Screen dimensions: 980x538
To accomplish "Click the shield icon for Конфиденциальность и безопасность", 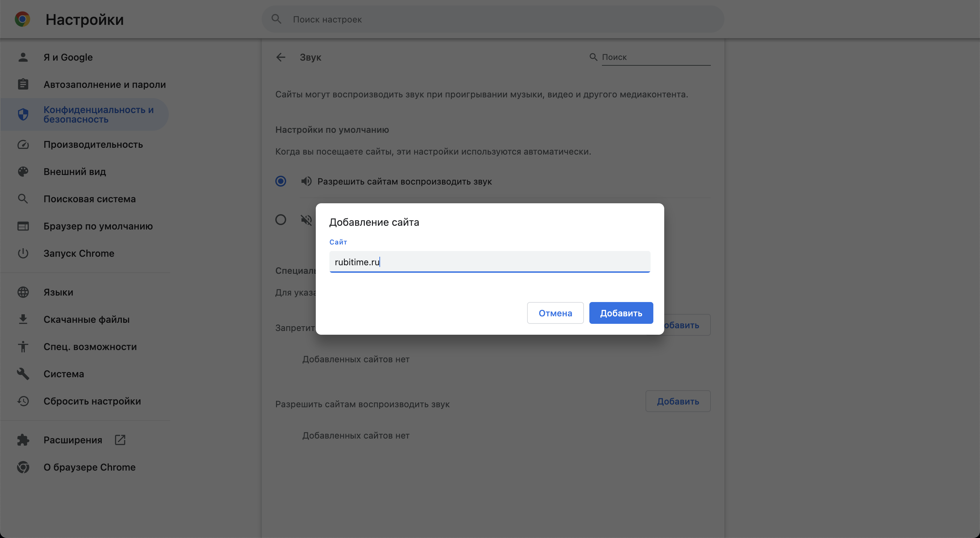I will 23,114.
